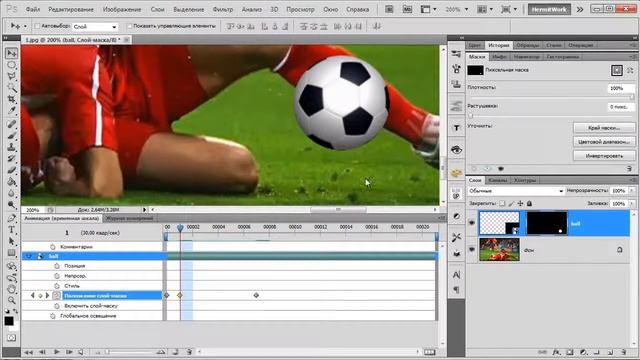The height and width of the screenshot is (360, 640).
Task: Open blend mode dropdown Обычные
Action: 516,191
